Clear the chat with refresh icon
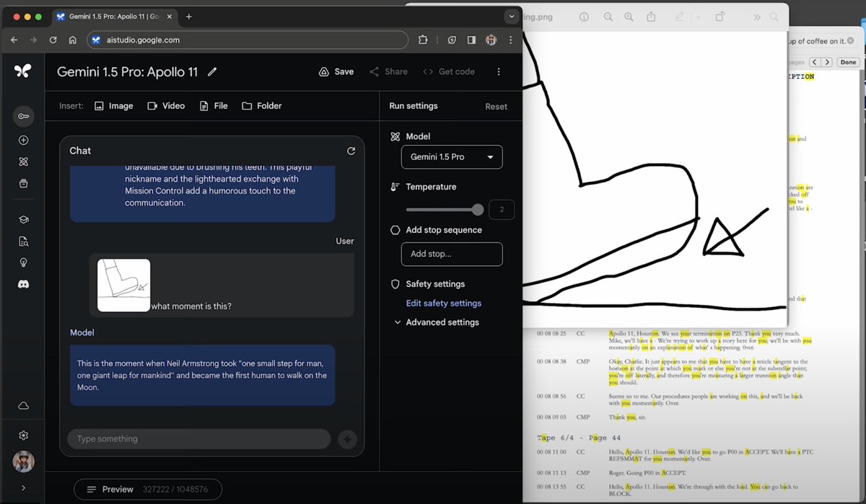 (x=351, y=151)
